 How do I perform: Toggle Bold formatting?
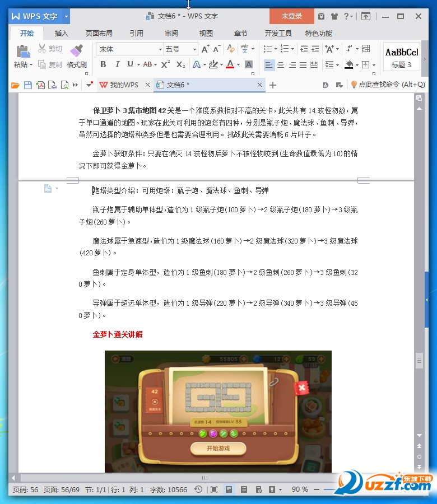(x=103, y=64)
